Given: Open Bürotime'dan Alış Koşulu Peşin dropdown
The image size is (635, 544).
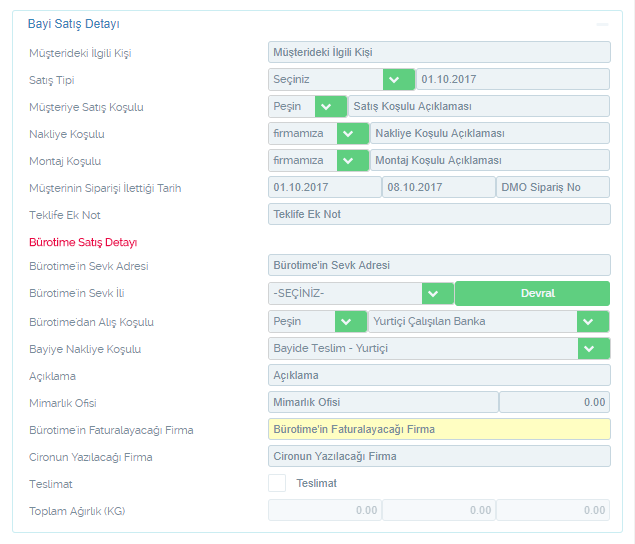Looking at the screenshot, I should [349, 322].
